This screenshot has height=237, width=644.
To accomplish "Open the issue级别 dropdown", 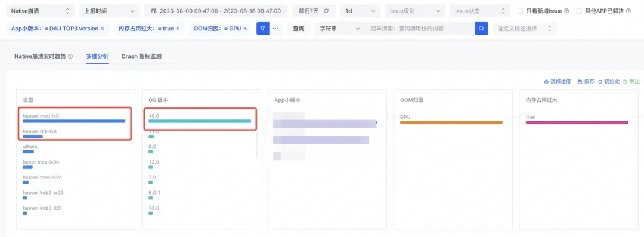I will tap(415, 11).
